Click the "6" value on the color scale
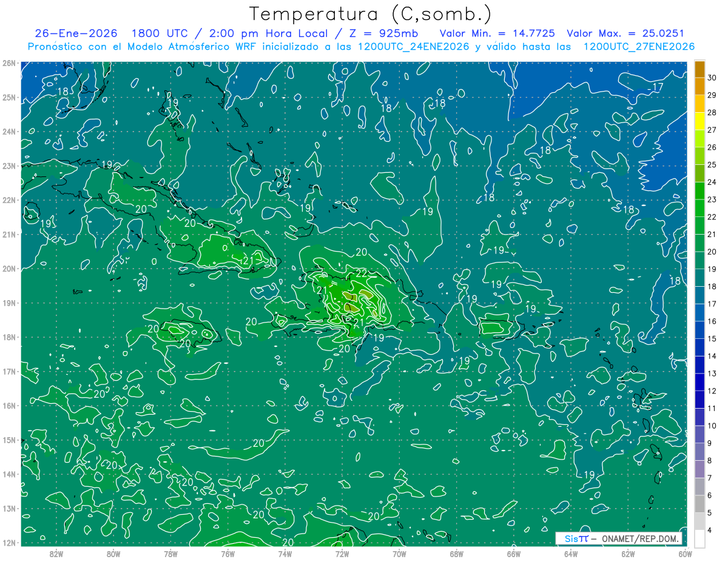This screenshot has width=728, height=562. pyautogui.click(x=710, y=495)
